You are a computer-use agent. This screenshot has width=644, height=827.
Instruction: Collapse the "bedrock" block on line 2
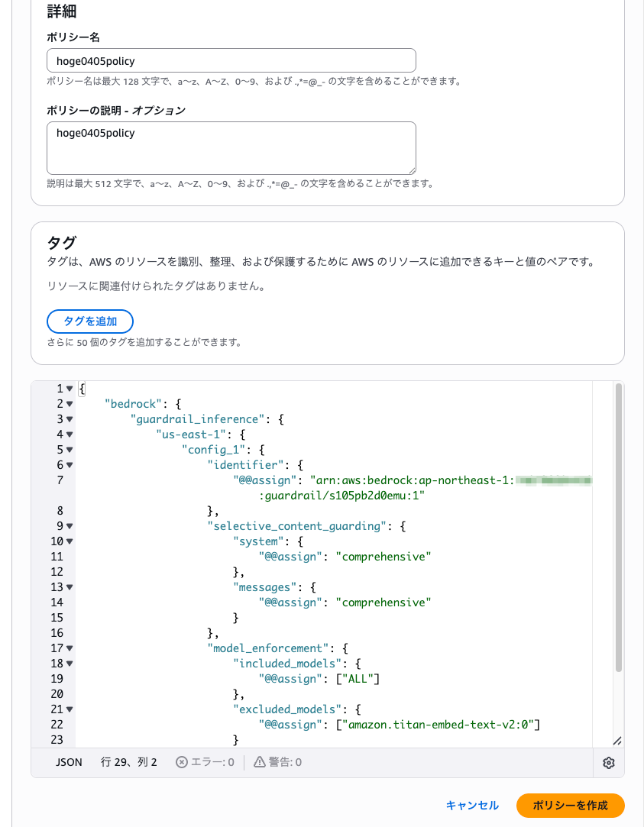[70, 403]
